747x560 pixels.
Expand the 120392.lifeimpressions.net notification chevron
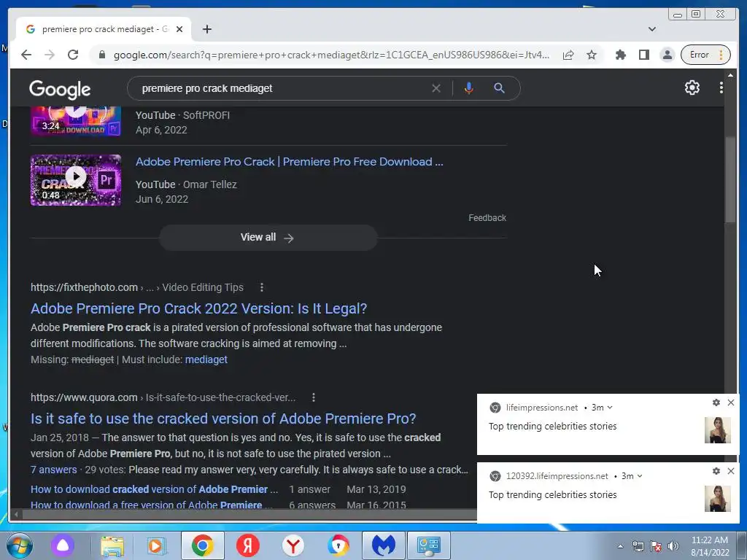pyautogui.click(x=639, y=476)
